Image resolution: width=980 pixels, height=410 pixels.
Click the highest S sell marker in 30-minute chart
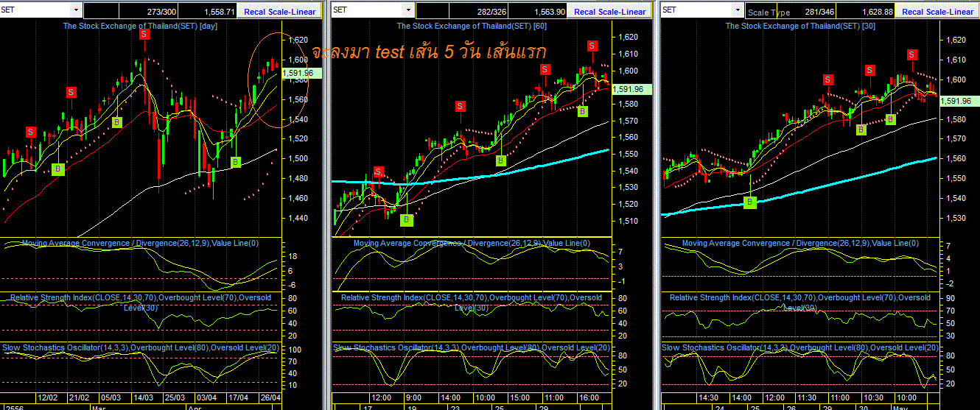(911, 54)
